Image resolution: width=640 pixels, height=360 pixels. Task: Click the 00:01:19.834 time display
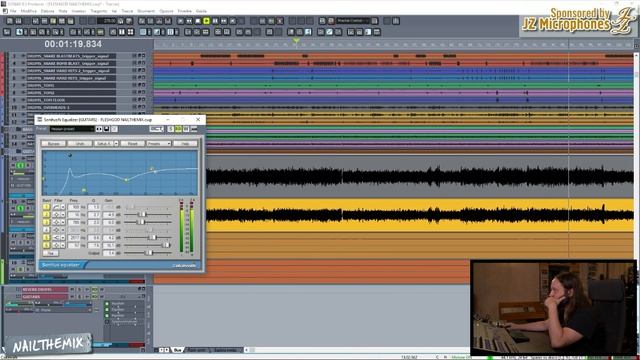[x=73, y=44]
